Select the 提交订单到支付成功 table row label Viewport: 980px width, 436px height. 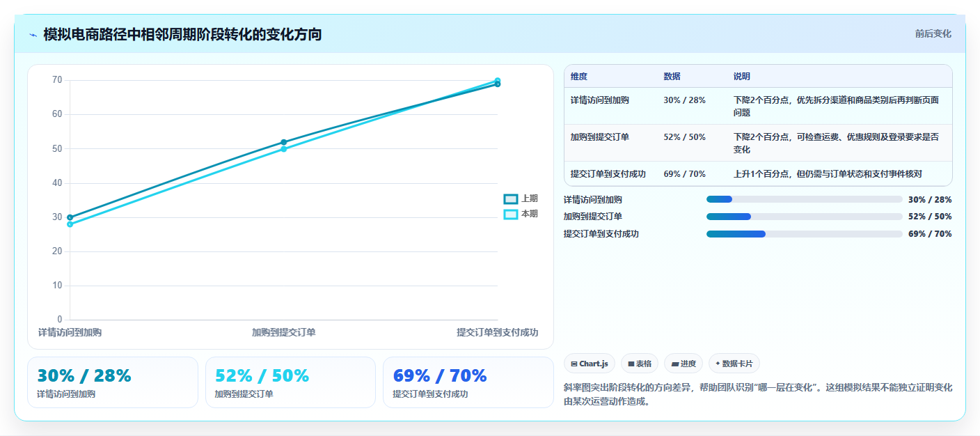tap(608, 174)
